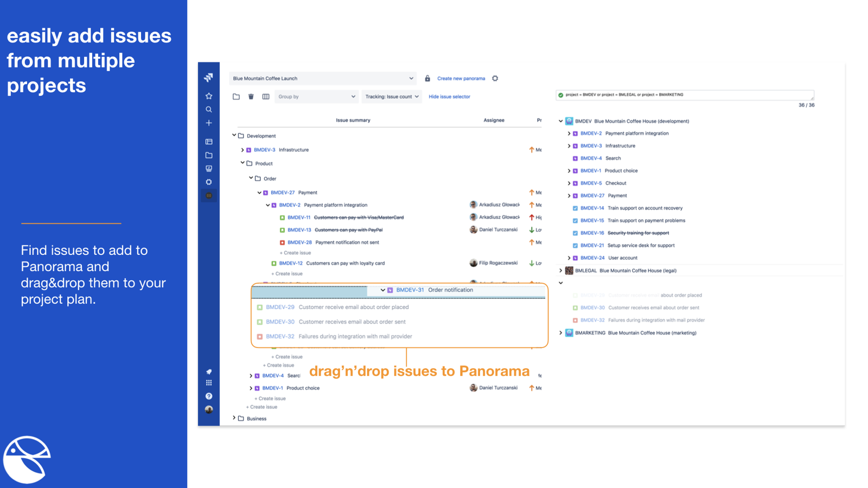Viewport: 868px width, 488px height.
Task: Open issue BMDEV-11 link
Action: (299, 217)
